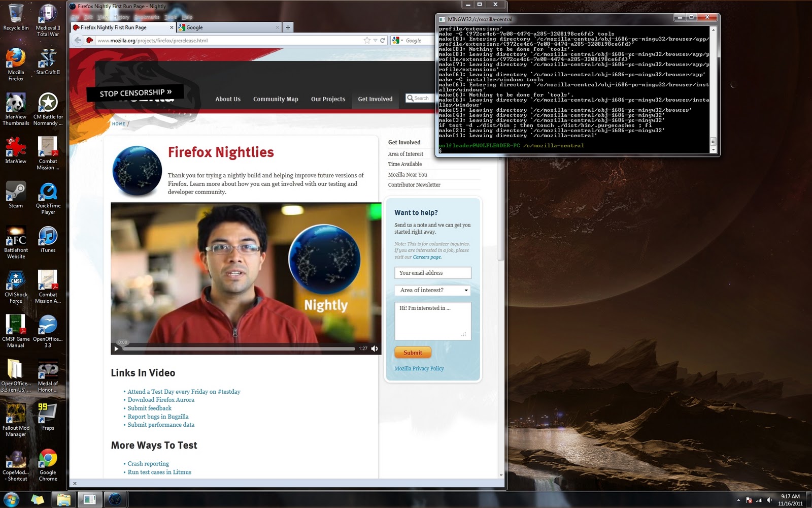Select the iTunes desktop icon
The width and height of the screenshot is (812, 508).
[x=48, y=239]
